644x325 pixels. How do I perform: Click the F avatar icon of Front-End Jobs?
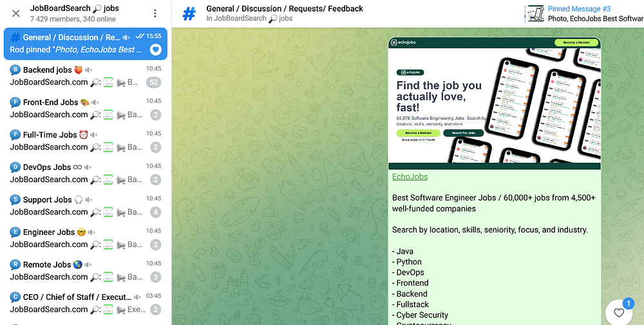tap(15, 102)
